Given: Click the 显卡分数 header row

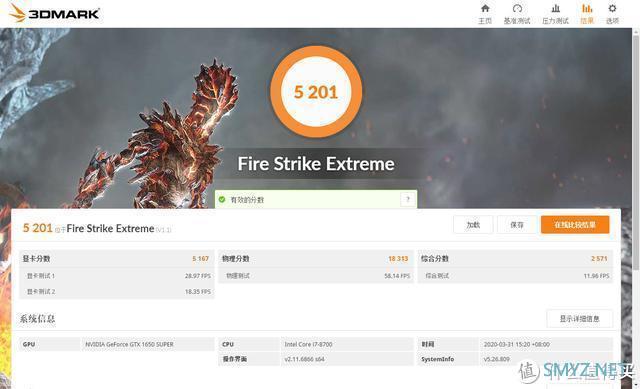Looking at the screenshot, I should click(117, 258).
